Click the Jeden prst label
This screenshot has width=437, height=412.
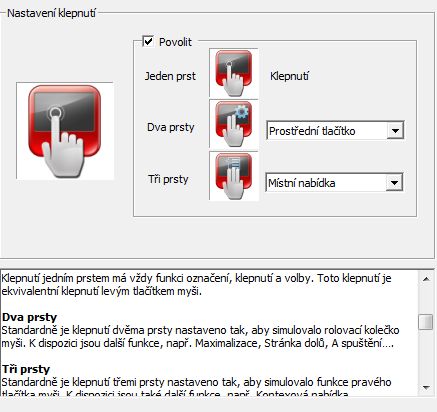(170, 76)
